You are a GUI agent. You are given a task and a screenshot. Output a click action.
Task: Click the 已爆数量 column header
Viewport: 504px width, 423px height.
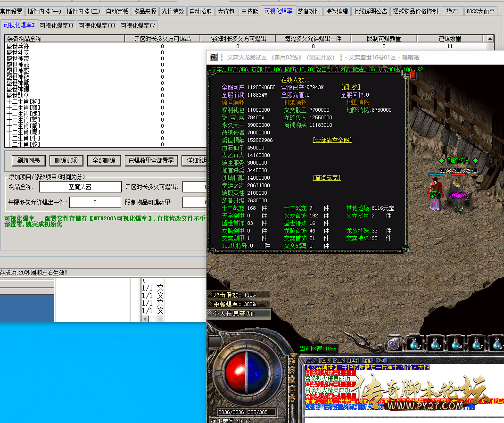[450, 39]
